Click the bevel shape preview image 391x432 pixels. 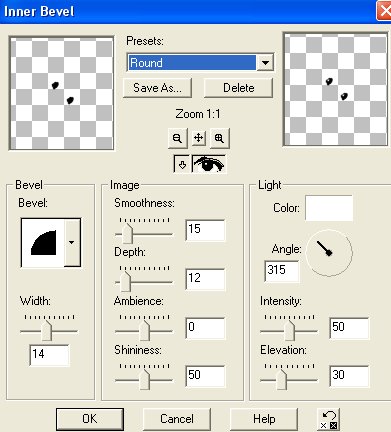(43, 243)
